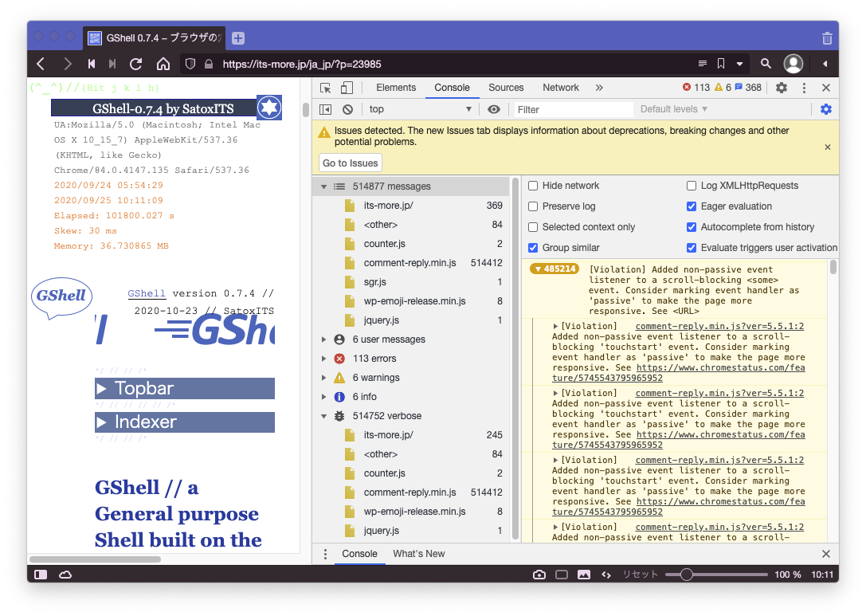Clear the console with the clear icon
This screenshot has width=866, height=616.
(347, 109)
